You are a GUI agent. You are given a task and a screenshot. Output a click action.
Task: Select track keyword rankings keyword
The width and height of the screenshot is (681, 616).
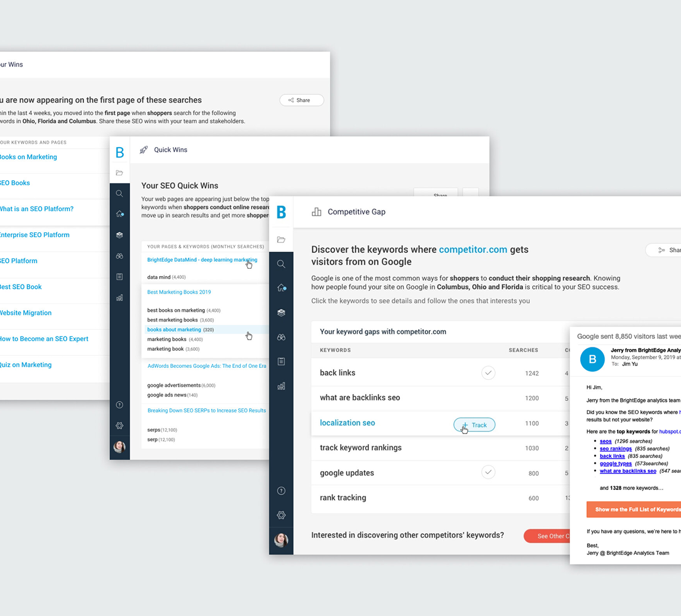pyautogui.click(x=360, y=447)
